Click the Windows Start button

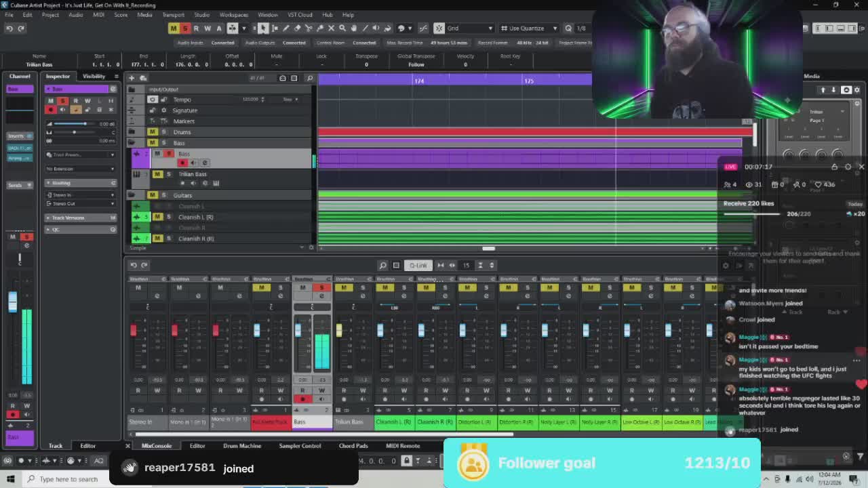click(10, 479)
